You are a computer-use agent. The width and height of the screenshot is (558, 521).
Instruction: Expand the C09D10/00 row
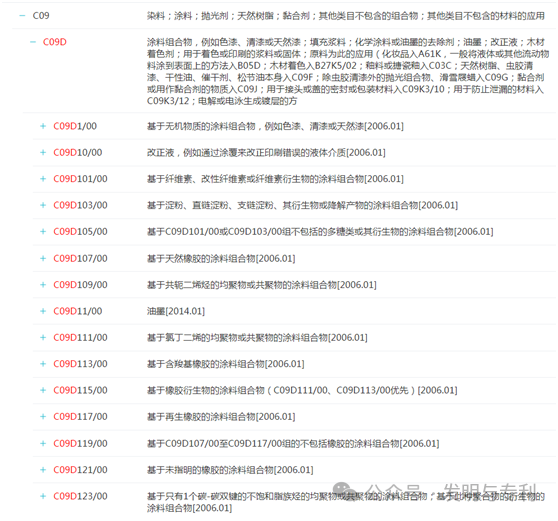click(43, 152)
